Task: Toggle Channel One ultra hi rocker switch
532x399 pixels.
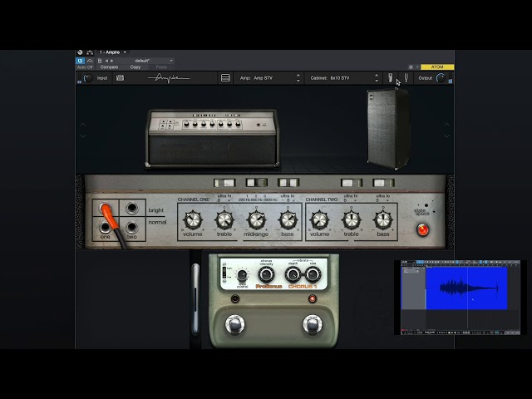Action: pos(224,183)
